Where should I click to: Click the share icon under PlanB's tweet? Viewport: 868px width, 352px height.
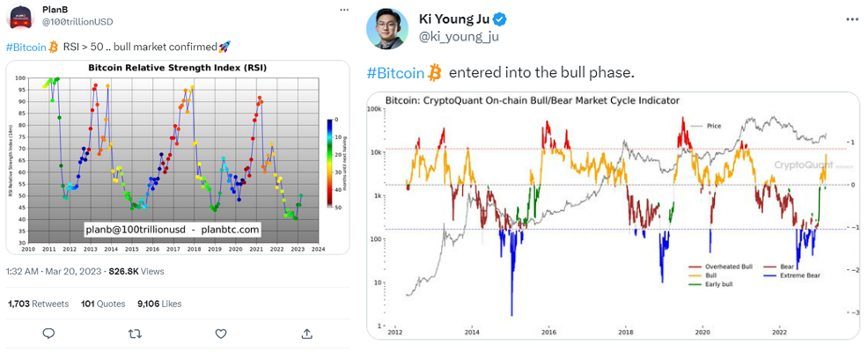point(305,334)
